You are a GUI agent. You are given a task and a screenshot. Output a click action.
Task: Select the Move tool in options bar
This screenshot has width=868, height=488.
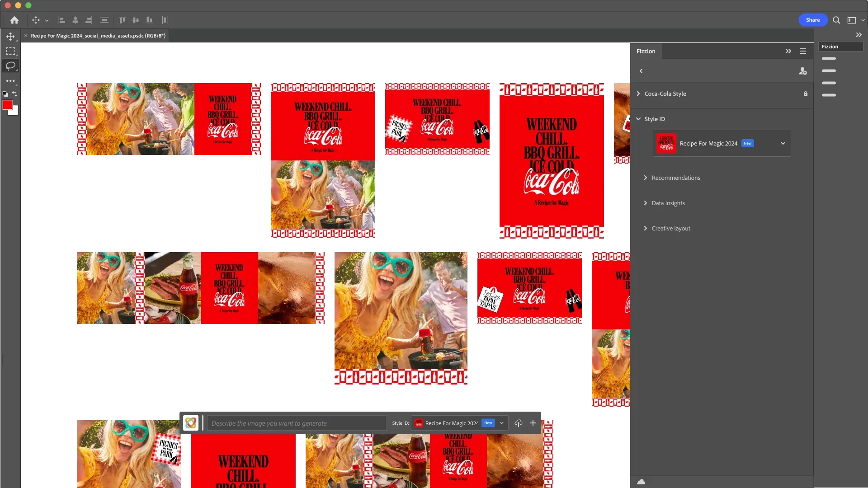(36, 20)
